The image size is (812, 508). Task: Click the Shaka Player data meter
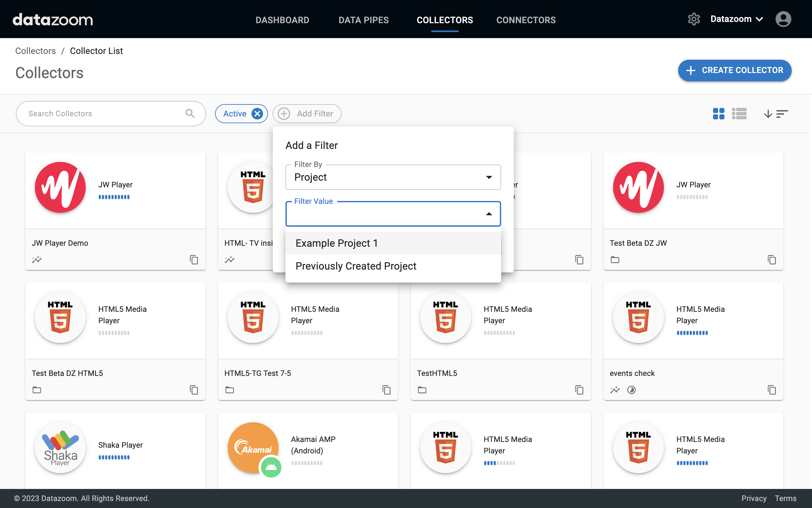[x=114, y=457]
